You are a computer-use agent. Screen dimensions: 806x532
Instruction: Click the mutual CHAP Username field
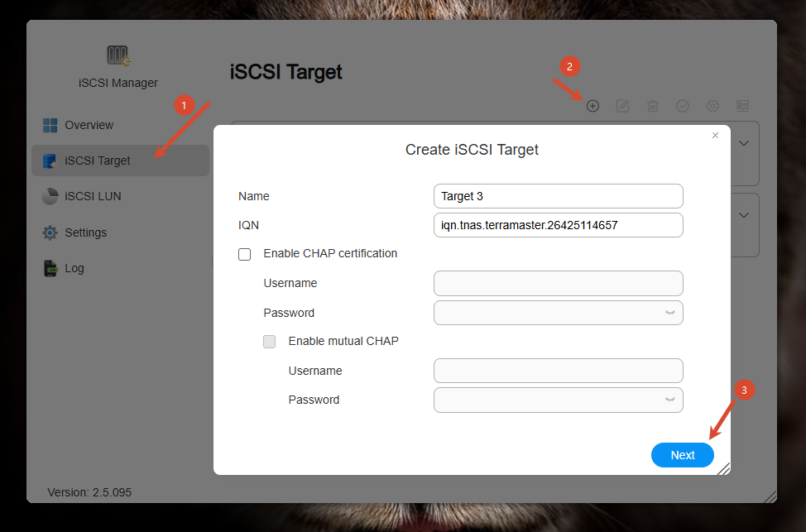tap(559, 371)
